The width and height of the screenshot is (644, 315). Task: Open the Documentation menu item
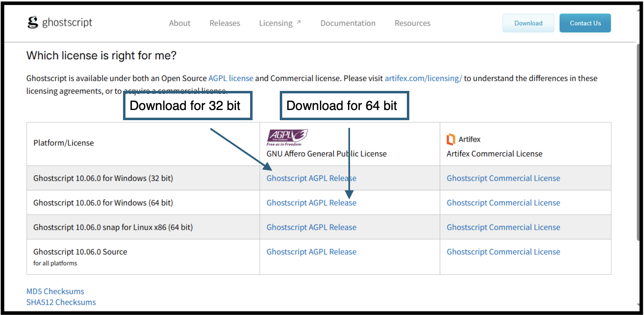tap(348, 23)
